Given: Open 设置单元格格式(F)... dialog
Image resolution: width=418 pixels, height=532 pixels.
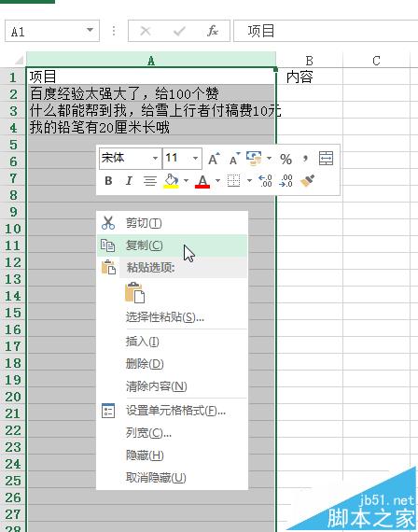Looking at the screenshot, I should point(173,411).
